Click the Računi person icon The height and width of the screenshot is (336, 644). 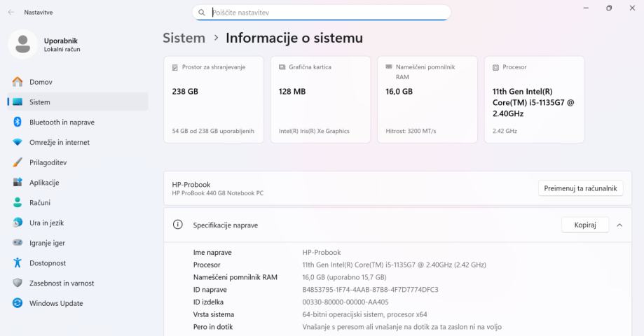pyautogui.click(x=18, y=202)
